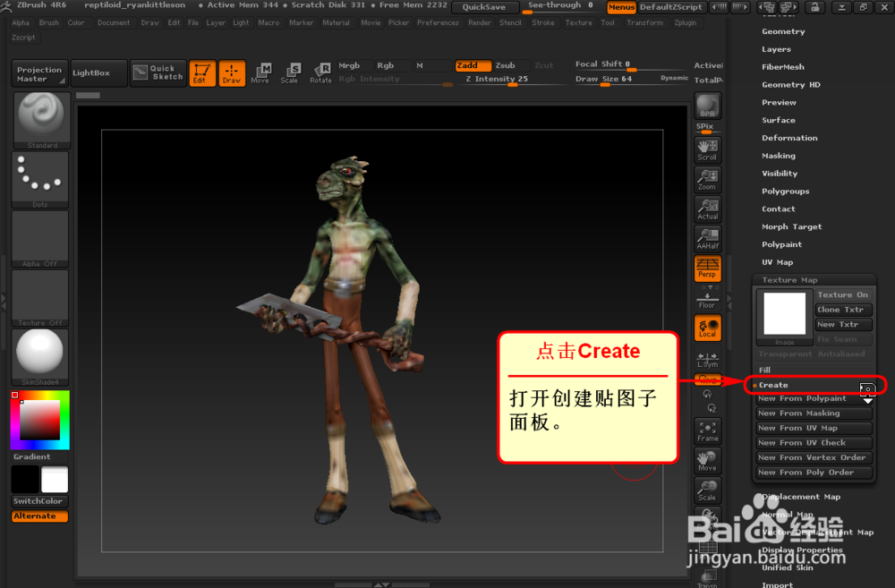This screenshot has height=588, width=895.
Task: Toggle Persp perspective button
Action: (x=708, y=268)
